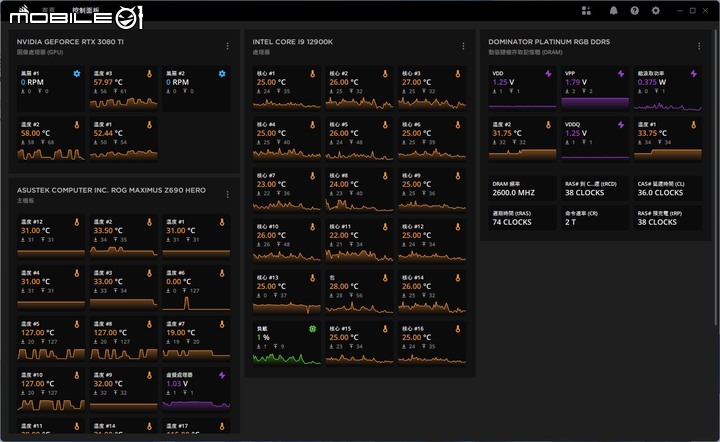This screenshot has height=442, width=720.
Task: Click the thermometer icon on the 52.44 °C GPU tile
Action: click(x=149, y=124)
